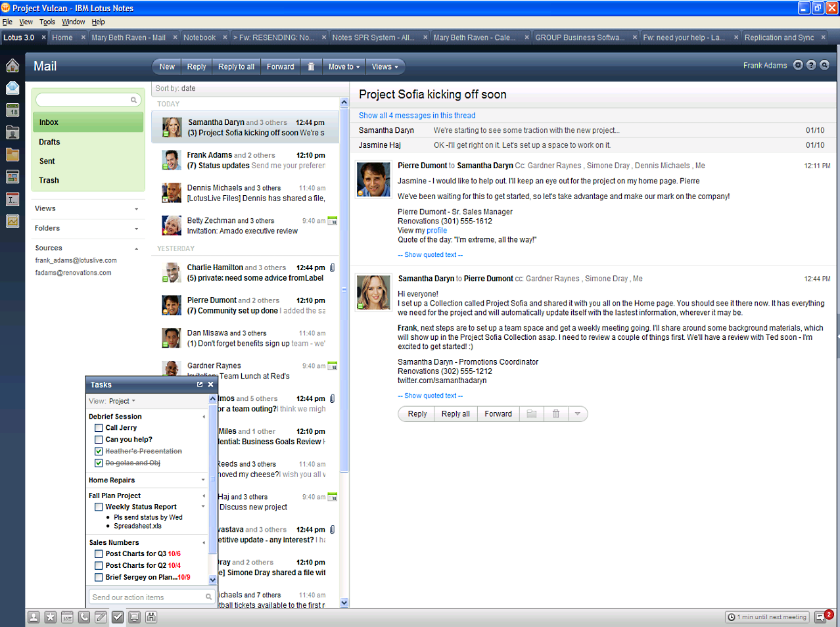Collapse the Sources section
This screenshot has width=840, height=627.
click(x=136, y=248)
